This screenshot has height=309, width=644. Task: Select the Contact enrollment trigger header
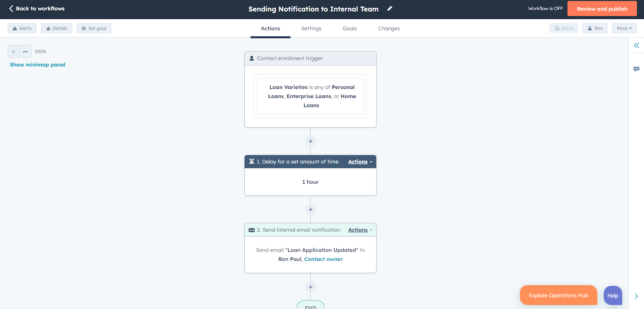click(x=310, y=58)
